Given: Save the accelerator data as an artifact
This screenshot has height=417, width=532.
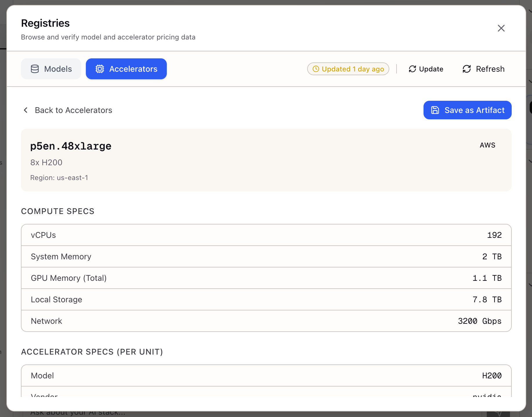Looking at the screenshot, I should 467,110.
